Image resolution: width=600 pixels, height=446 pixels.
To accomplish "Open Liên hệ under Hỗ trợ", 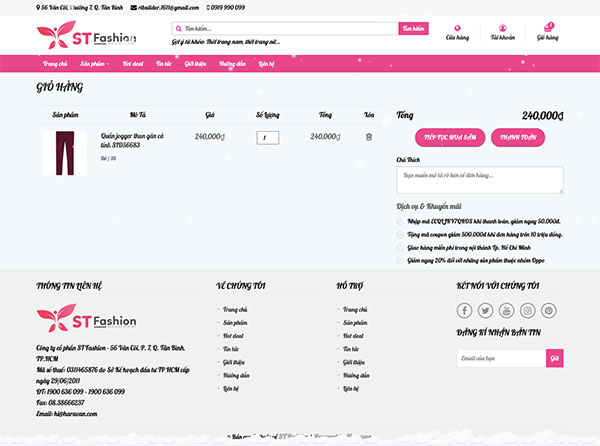I will point(351,389).
